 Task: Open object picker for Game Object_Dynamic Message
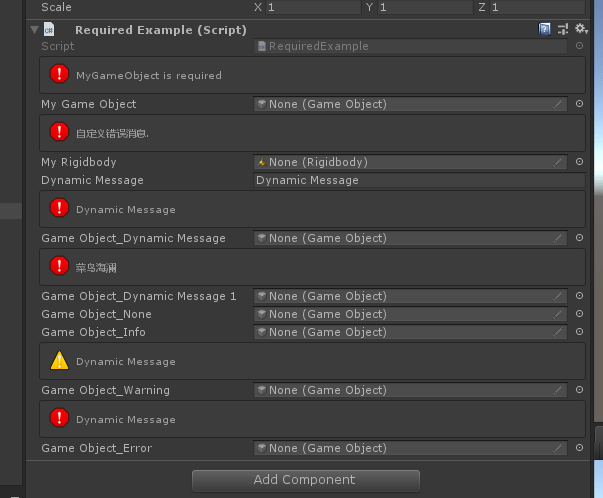point(579,238)
